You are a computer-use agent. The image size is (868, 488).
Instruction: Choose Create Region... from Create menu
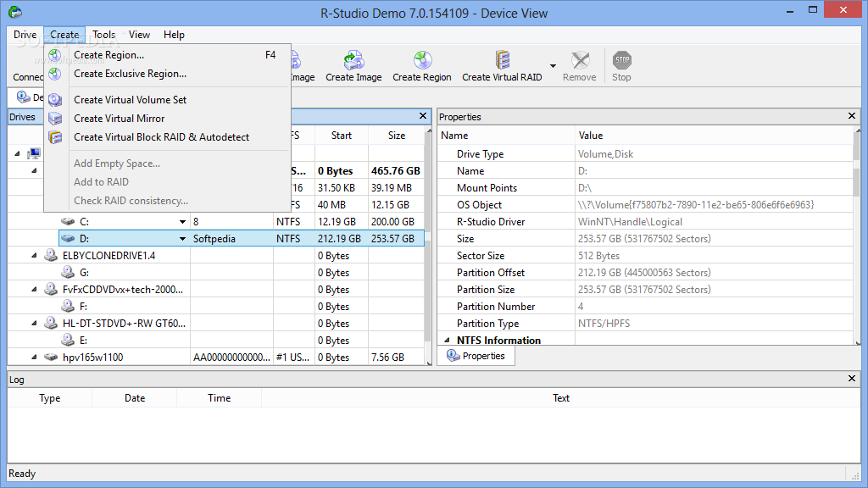pyautogui.click(x=167, y=55)
